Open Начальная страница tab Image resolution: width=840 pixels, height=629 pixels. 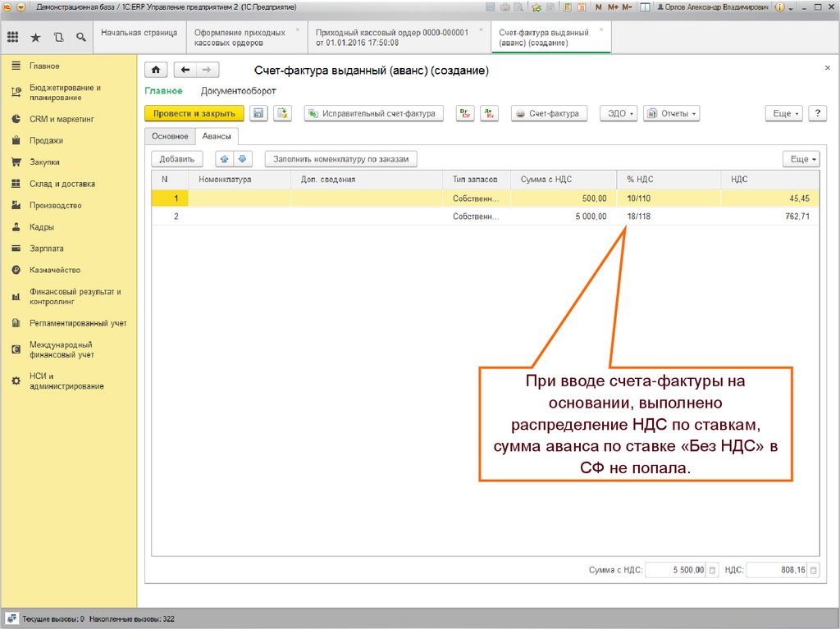tap(139, 33)
